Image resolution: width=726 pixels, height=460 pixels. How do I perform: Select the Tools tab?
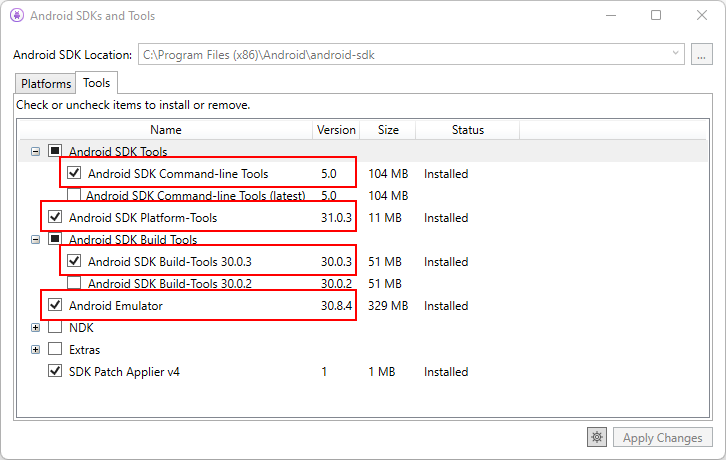pos(96,83)
